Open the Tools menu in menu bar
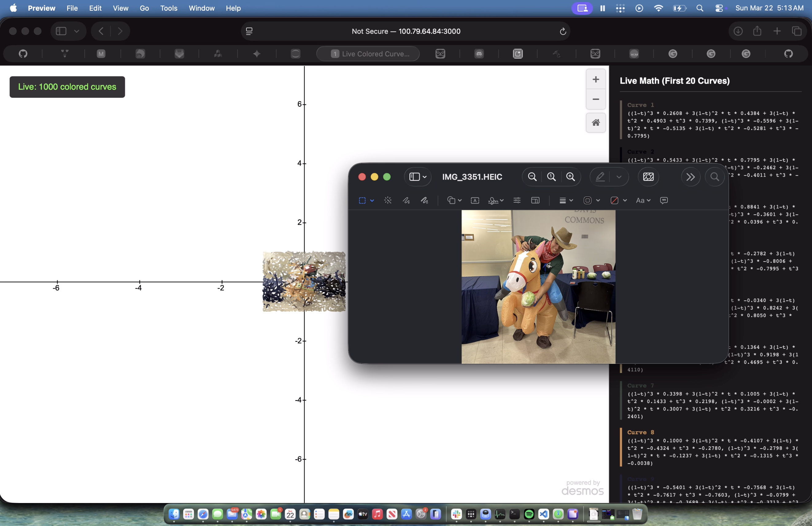 point(168,8)
